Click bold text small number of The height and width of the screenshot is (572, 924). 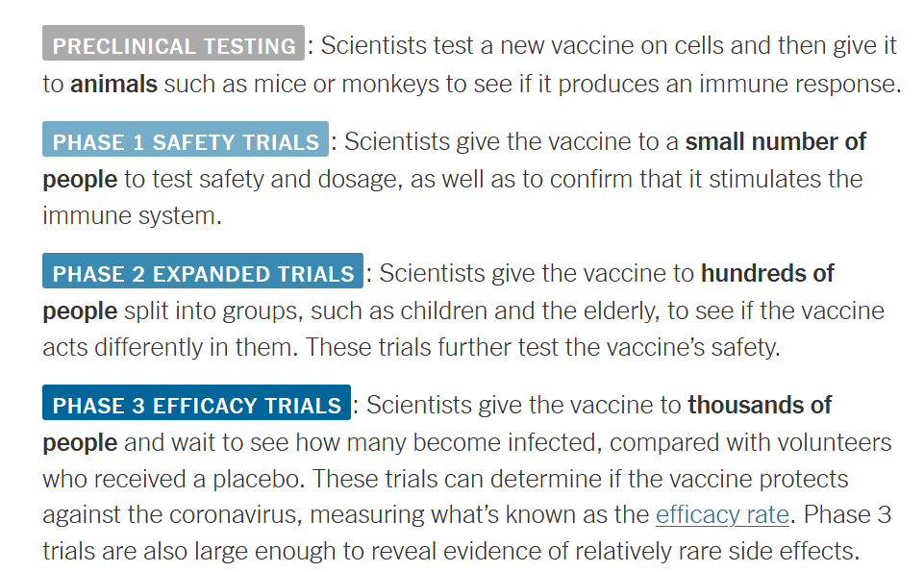point(776,141)
